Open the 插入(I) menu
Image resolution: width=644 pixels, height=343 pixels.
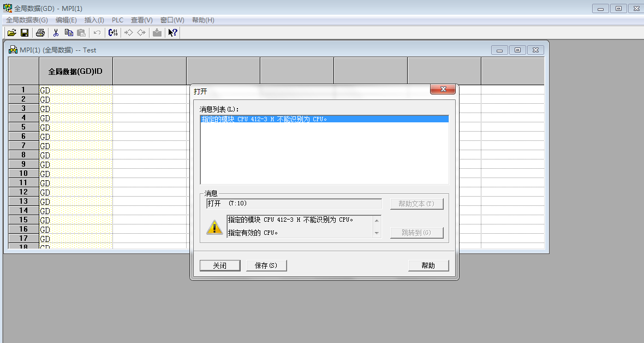(x=94, y=20)
